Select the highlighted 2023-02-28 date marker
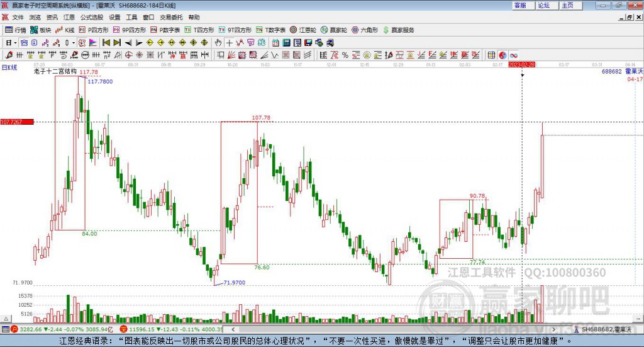The image size is (644, 347). tap(521, 64)
